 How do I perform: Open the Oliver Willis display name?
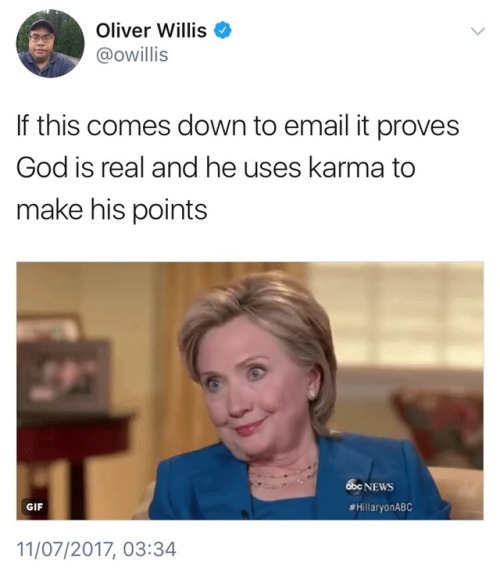click(151, 30)
